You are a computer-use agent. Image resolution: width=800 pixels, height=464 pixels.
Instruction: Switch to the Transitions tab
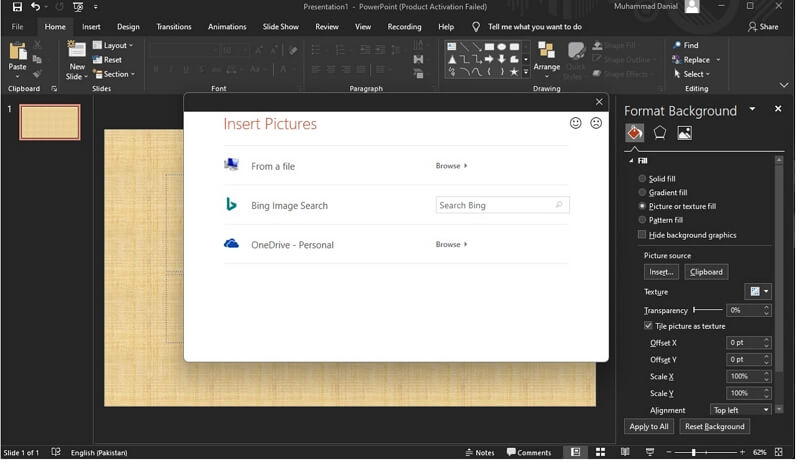173,27
